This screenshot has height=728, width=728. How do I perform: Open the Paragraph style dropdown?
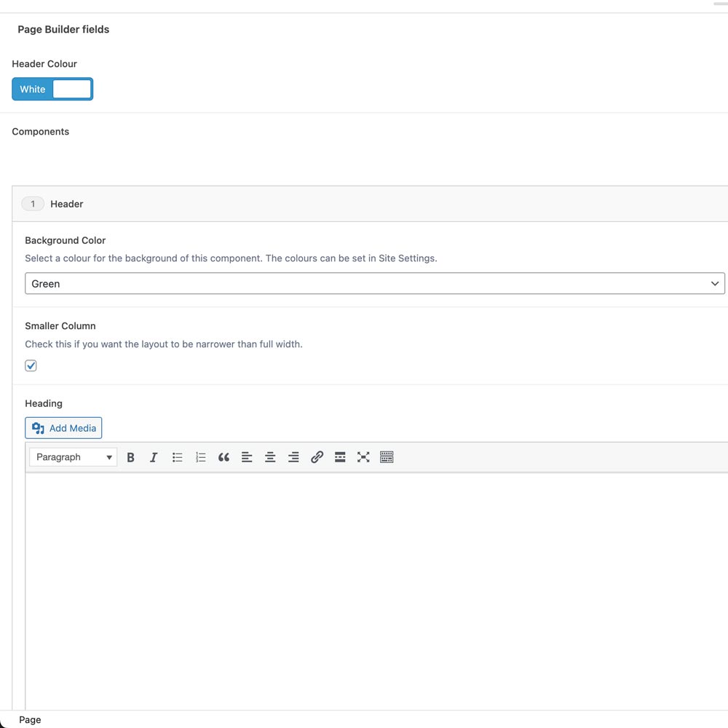coord(73,457)
